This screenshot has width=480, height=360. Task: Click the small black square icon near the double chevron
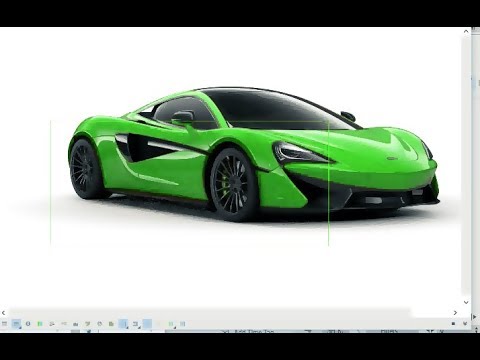click(454, 324)
